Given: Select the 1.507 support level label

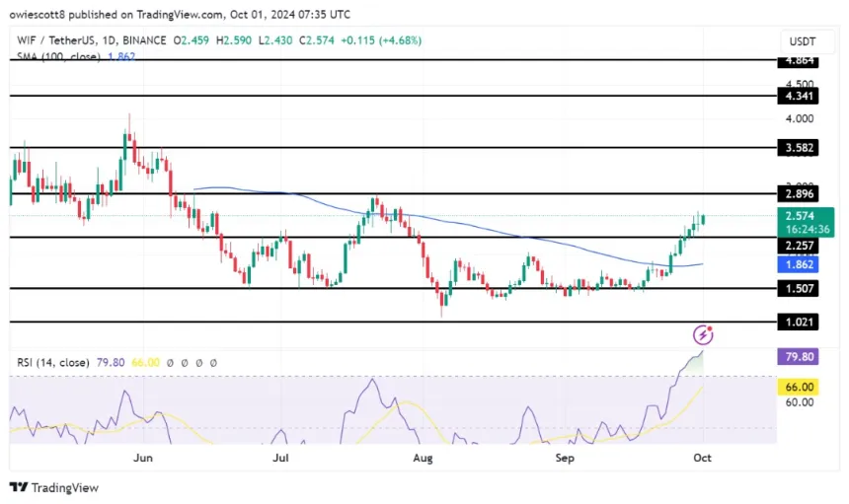Looking at the screenshot, I should [x=801, y=289].
